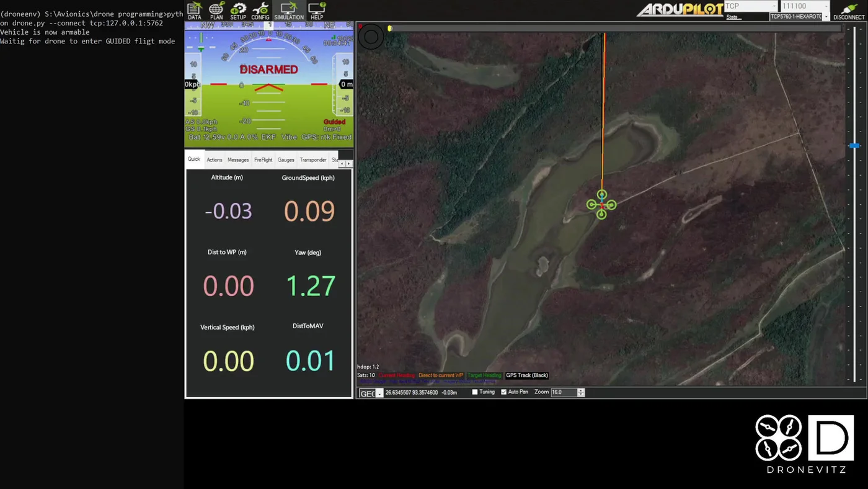
Task: Click the Zoom value field showing 16.0
Action: [564, 392]
